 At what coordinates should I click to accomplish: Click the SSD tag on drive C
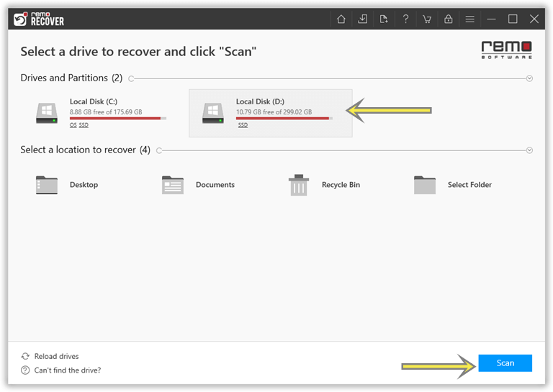coord(84,125)
